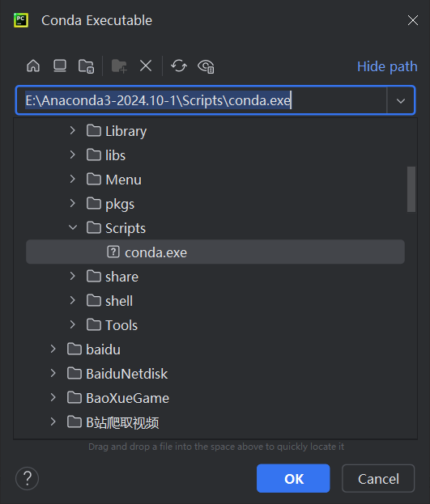
Task: Click the PyCharm logo in title bar
Action: 21,20
